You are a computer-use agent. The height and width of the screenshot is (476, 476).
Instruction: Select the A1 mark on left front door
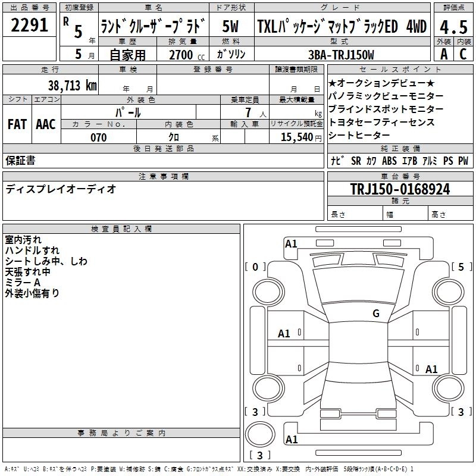point(284,334)
